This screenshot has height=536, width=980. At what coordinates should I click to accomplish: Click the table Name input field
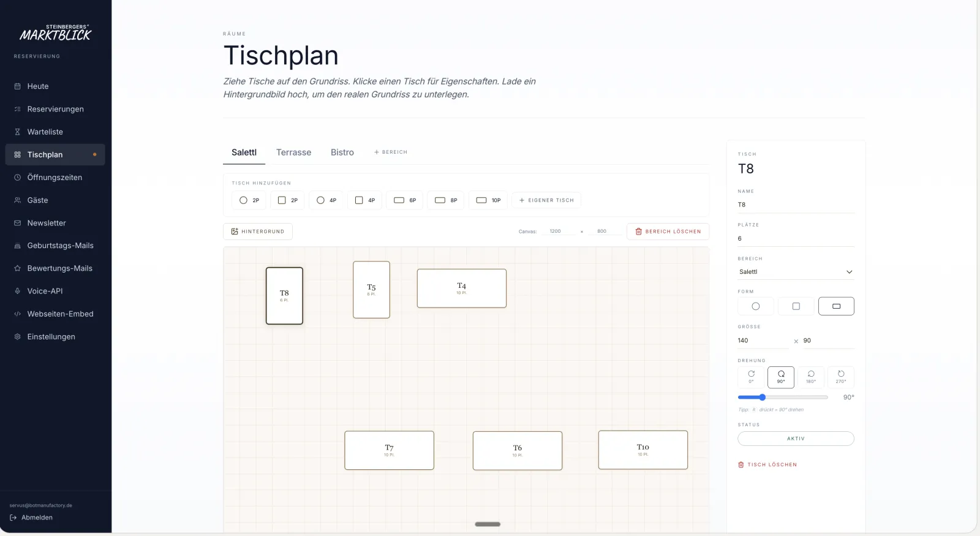(796, 205)
